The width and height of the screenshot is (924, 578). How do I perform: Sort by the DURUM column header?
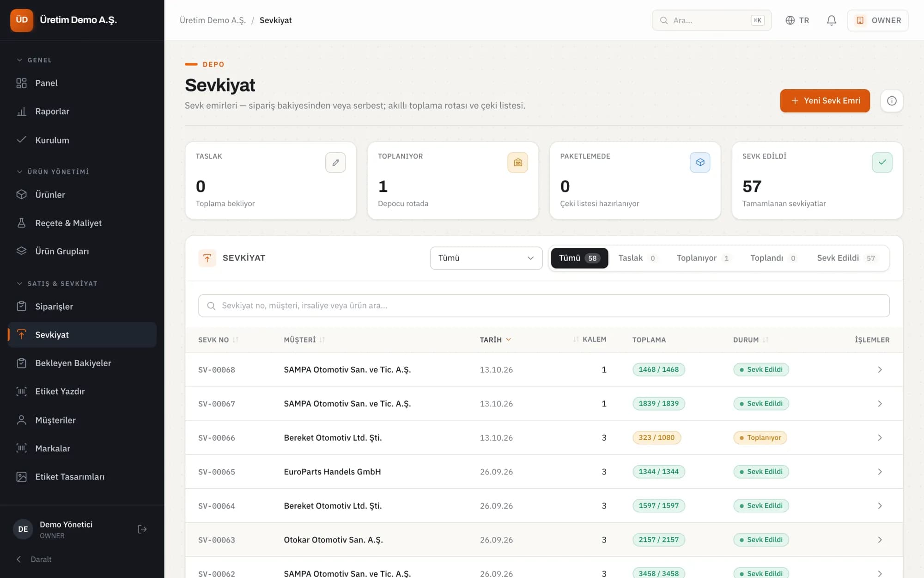tap(751, 340)
